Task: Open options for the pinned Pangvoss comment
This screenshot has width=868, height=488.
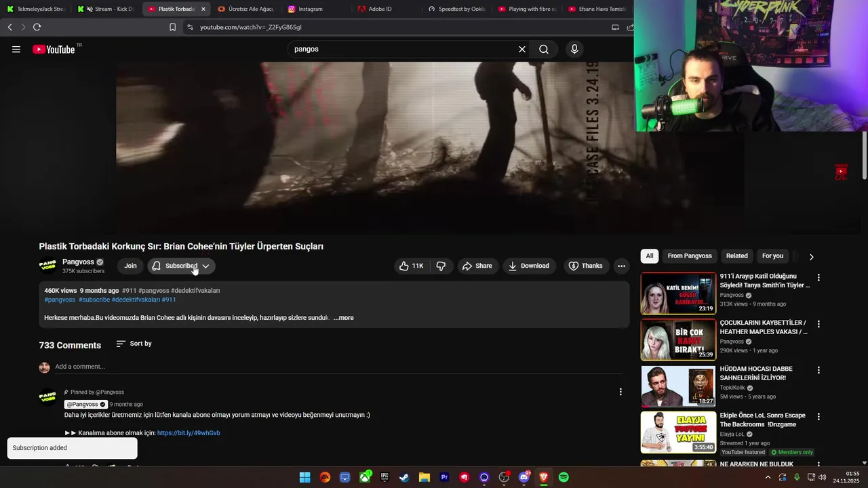Action: click(620, 392)
